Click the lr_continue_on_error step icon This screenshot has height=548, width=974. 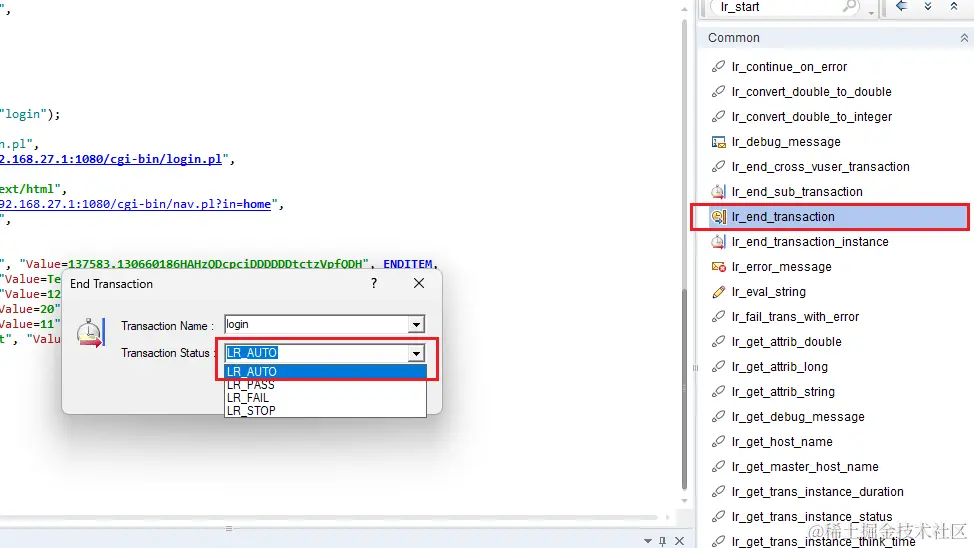pos(718,66)
